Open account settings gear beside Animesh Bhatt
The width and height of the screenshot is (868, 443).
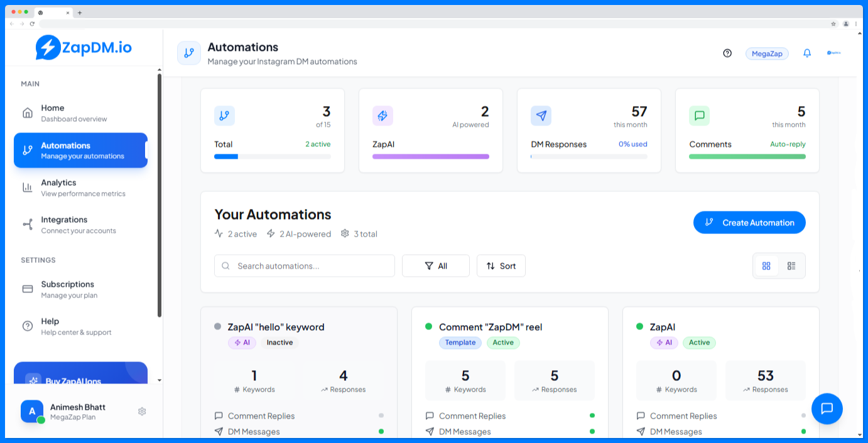(x=142, y=412)
